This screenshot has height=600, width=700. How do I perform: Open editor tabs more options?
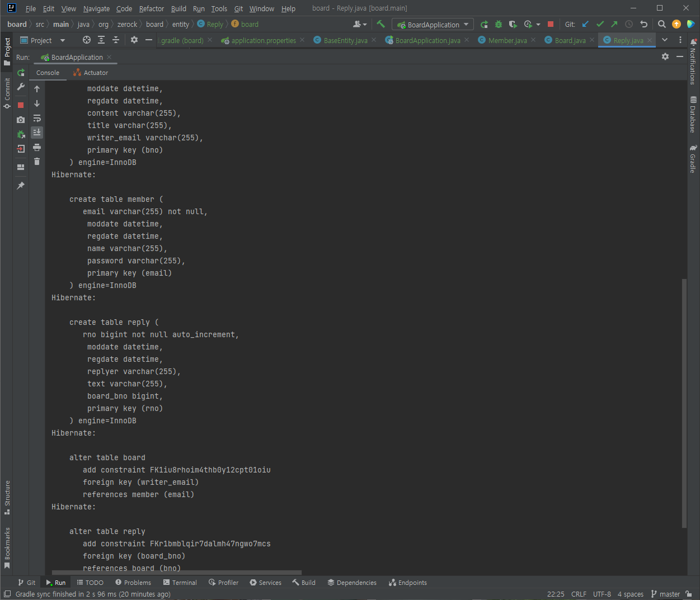[x=680, y=40]
